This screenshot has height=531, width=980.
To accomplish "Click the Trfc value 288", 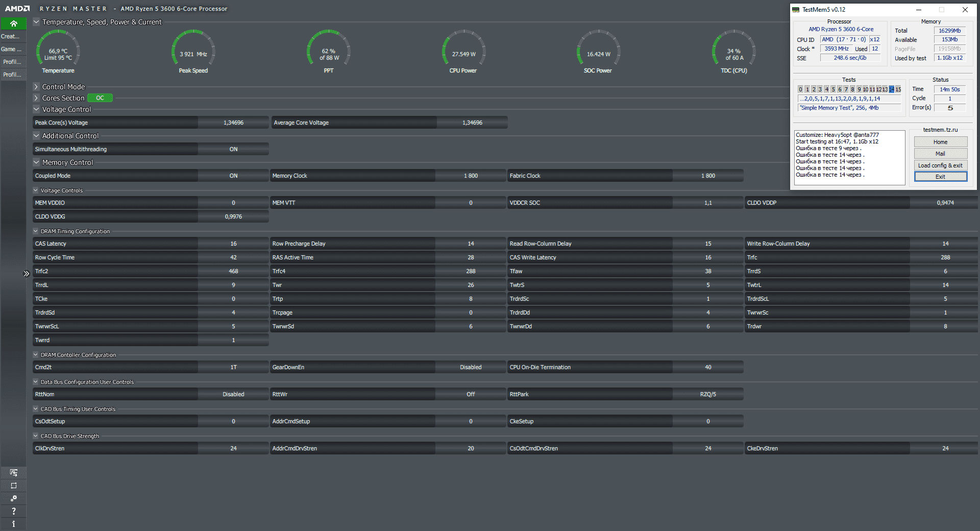I will tap(945, 257).
